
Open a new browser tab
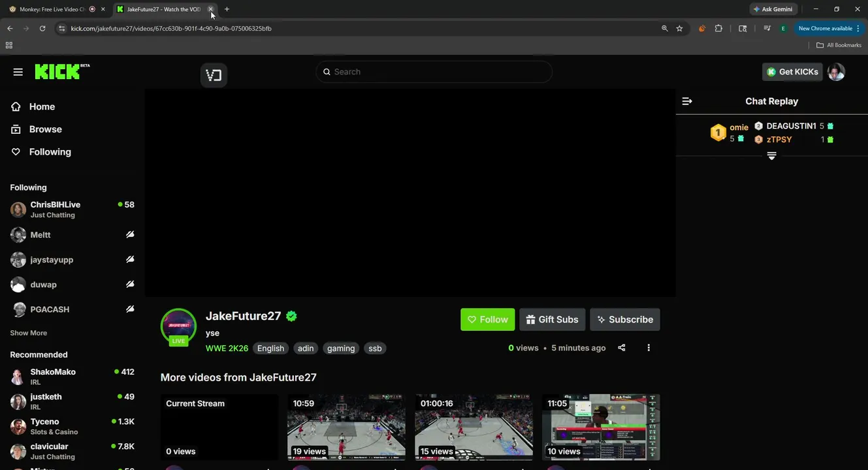click(227, 9)
